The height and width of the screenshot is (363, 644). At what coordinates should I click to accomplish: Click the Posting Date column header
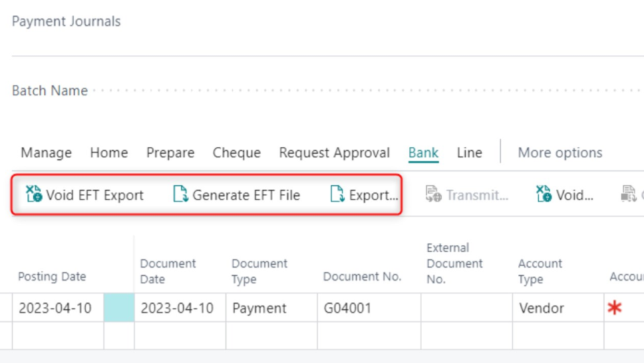click(x=52, y=276)
